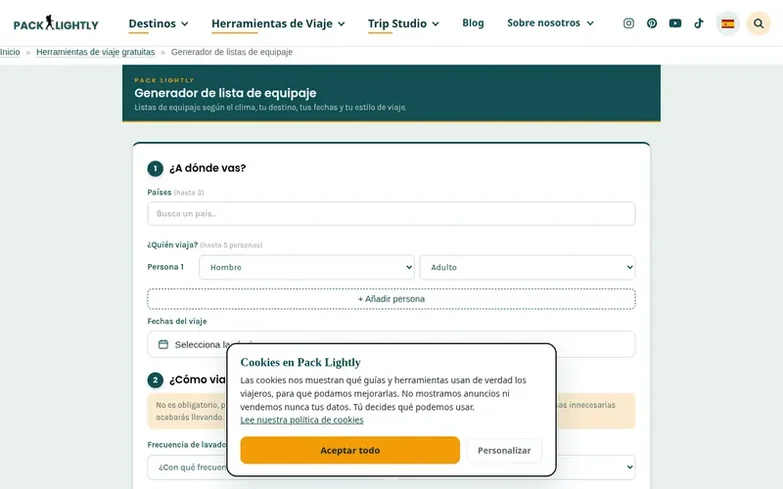Click the Cookies en Pack Lightly heading
783x489 pixels.
[300, 362]
